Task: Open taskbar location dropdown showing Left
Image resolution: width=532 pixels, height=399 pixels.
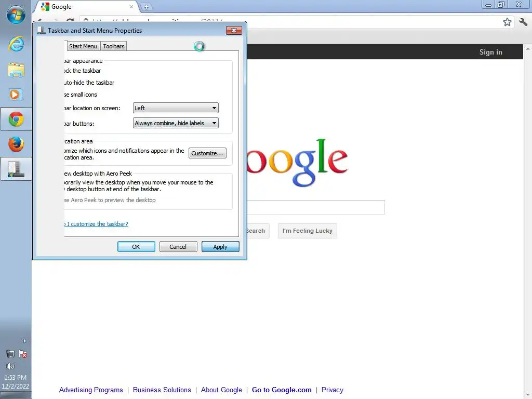Action: (x=176, y=108)
